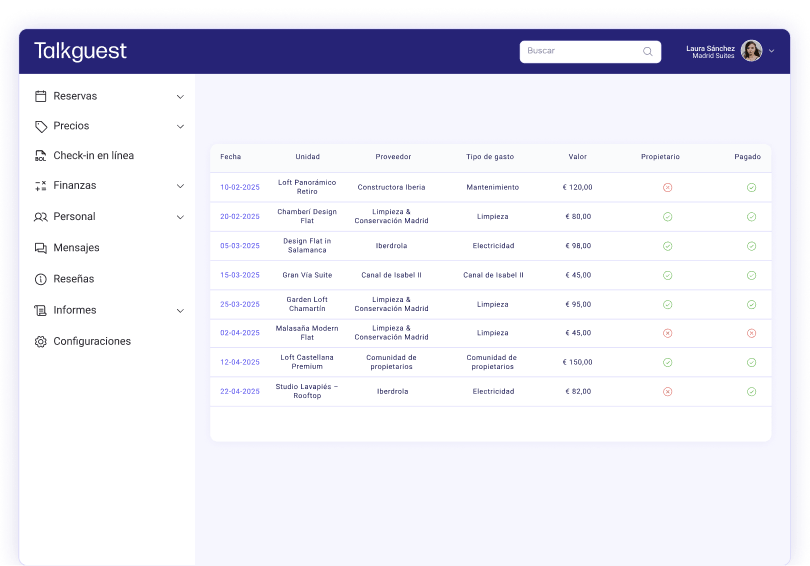The image size is (810, 566).
Task: Select the Reseñas sidebar label
Action: [x=74, y=279]
